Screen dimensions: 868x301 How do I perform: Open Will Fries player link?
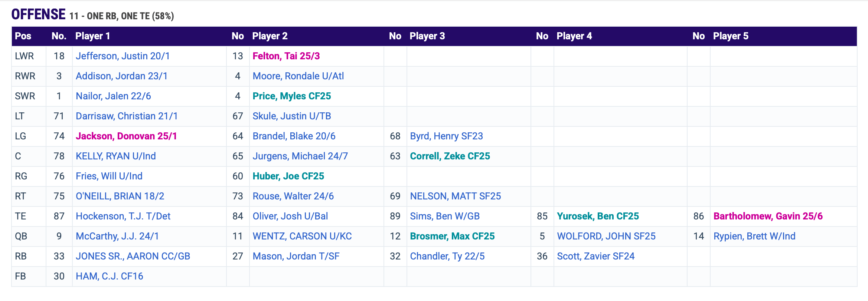point(109,176)
